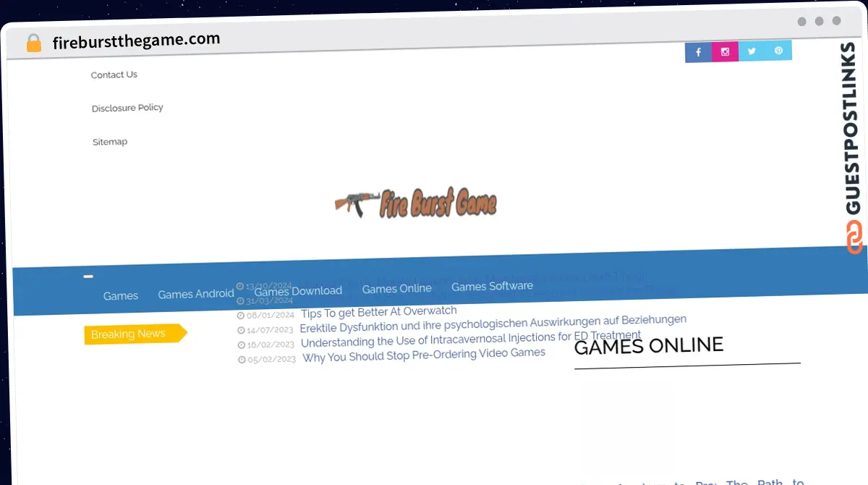Image resolution: width=868 pixels, height=485 pixels.
Task: Click the 14/07/2023 date text
Action: 271,329
